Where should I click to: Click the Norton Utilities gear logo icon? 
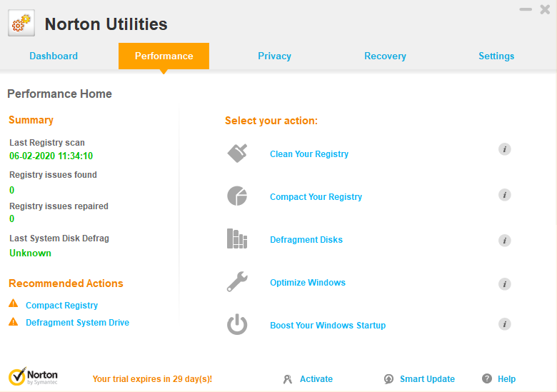pyautogui.click(x=21, y=23)
